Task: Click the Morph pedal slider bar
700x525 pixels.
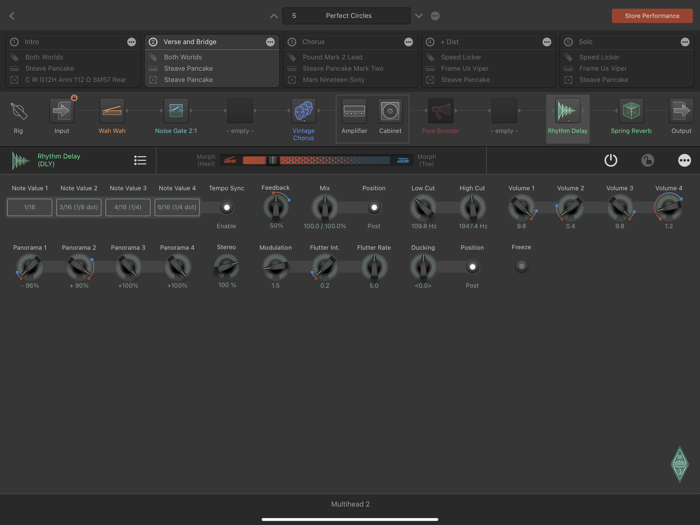Action: (316, 160)
